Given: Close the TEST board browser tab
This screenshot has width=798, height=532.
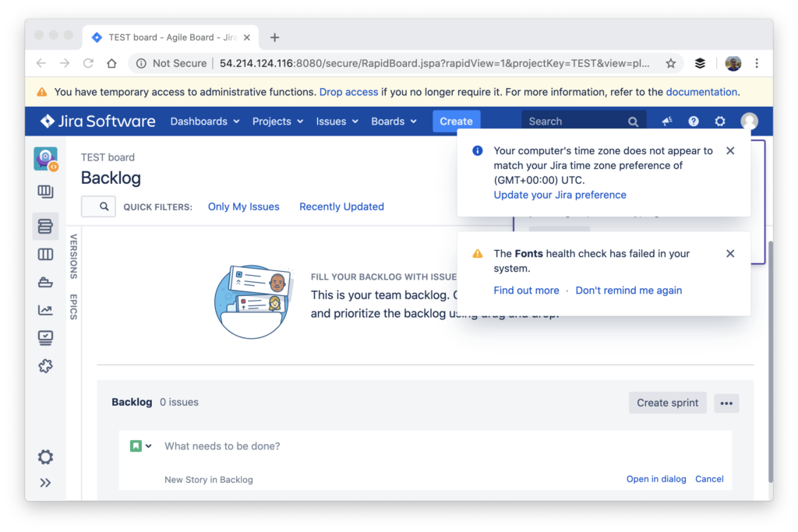Looking at the screenshot, I should click(x=247, y=37).
